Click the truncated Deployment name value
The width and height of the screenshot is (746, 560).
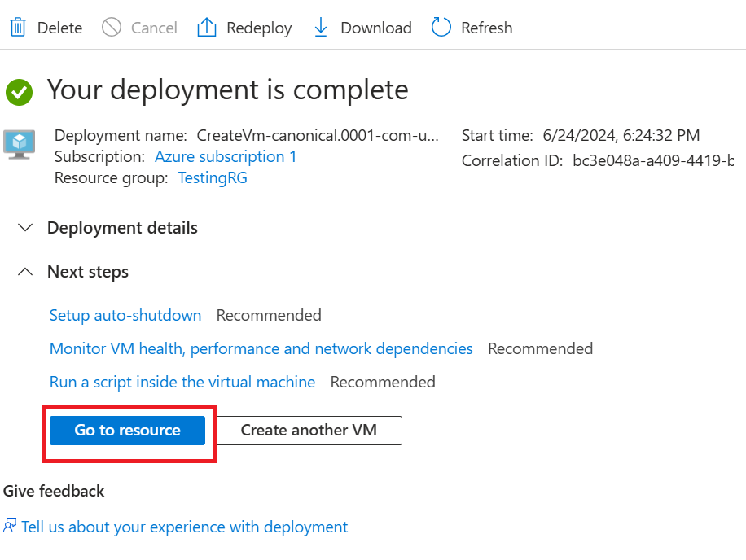tap(318, 135)
